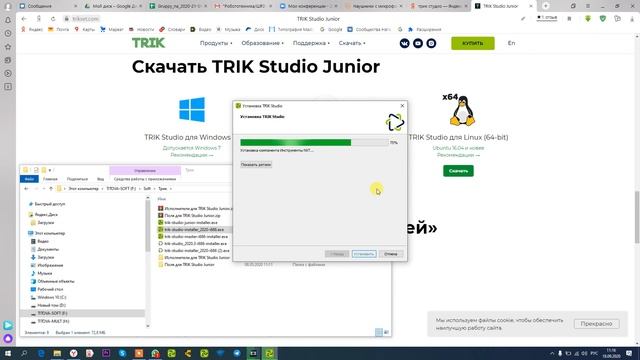The height and width of the screenshot is (360, 640).
Task: Open a new browser tab with plus icon
Action: 546,6
